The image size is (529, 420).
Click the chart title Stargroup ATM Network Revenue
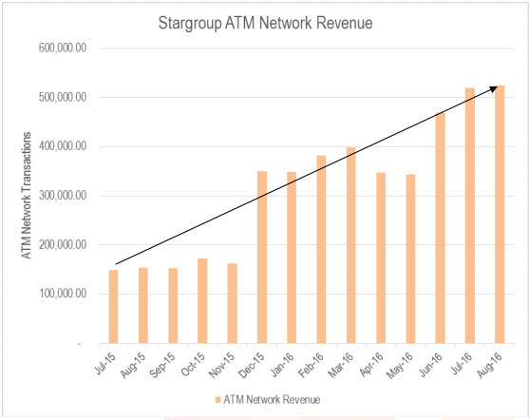pos(265,24)
